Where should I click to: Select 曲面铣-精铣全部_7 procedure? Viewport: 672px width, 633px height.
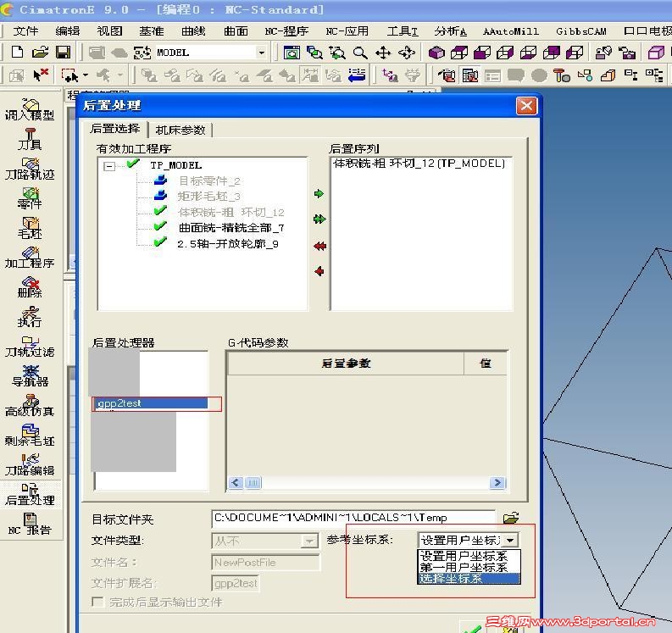click(x=231, y=228)
